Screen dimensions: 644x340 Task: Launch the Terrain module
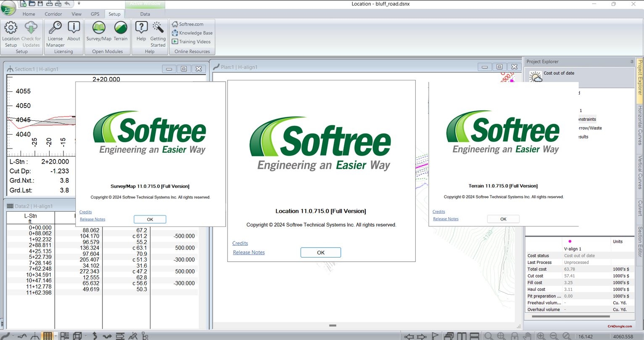[x=120, y=32]
